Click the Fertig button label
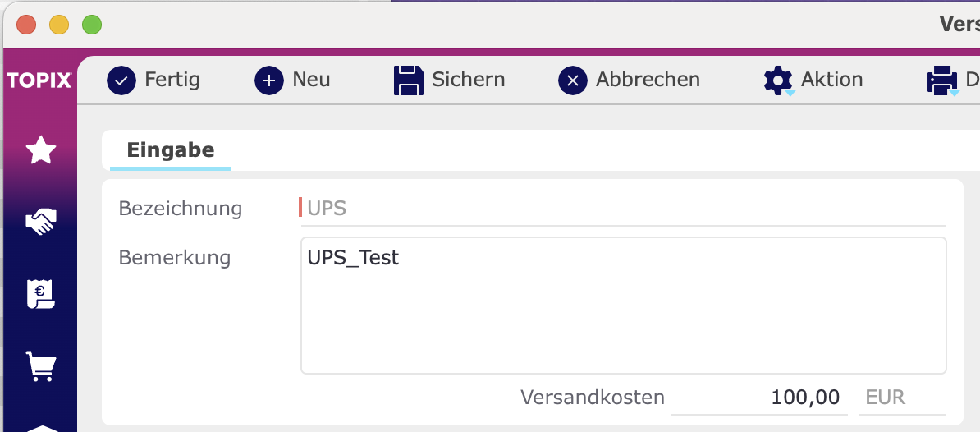The width and height of the screenshot is (980, 432). (172, 80)
